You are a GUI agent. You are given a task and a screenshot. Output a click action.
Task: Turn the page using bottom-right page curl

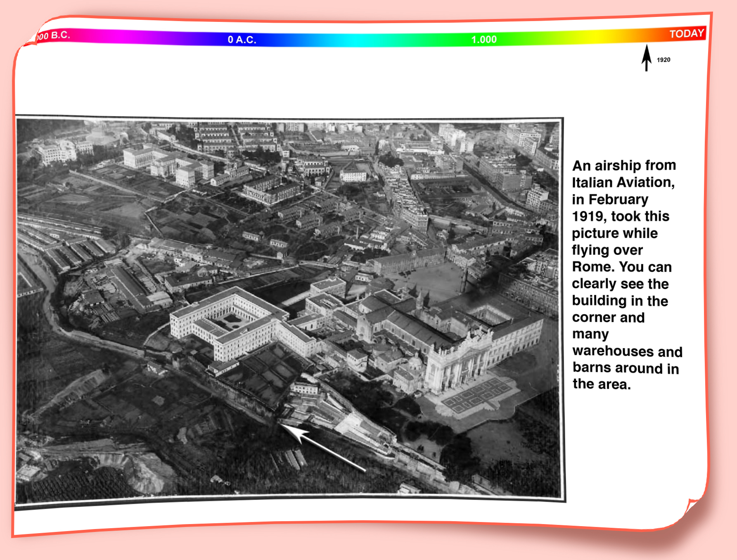693,507
